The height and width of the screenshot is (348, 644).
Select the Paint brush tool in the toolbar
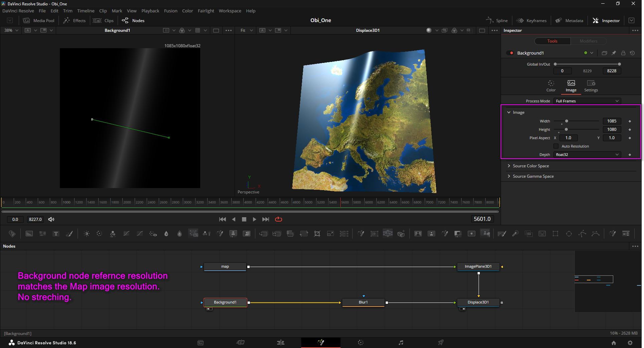69,234
